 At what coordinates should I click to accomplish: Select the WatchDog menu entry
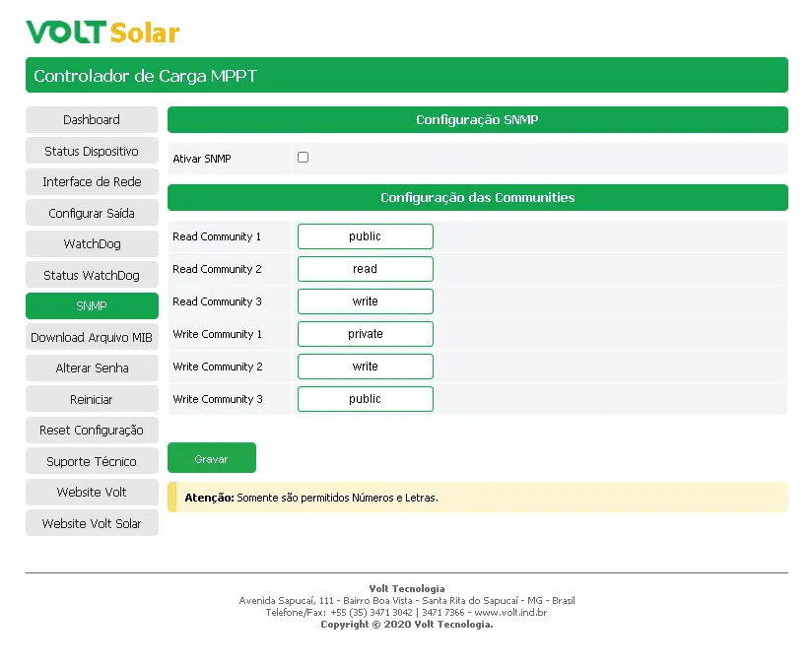point(92,244)
